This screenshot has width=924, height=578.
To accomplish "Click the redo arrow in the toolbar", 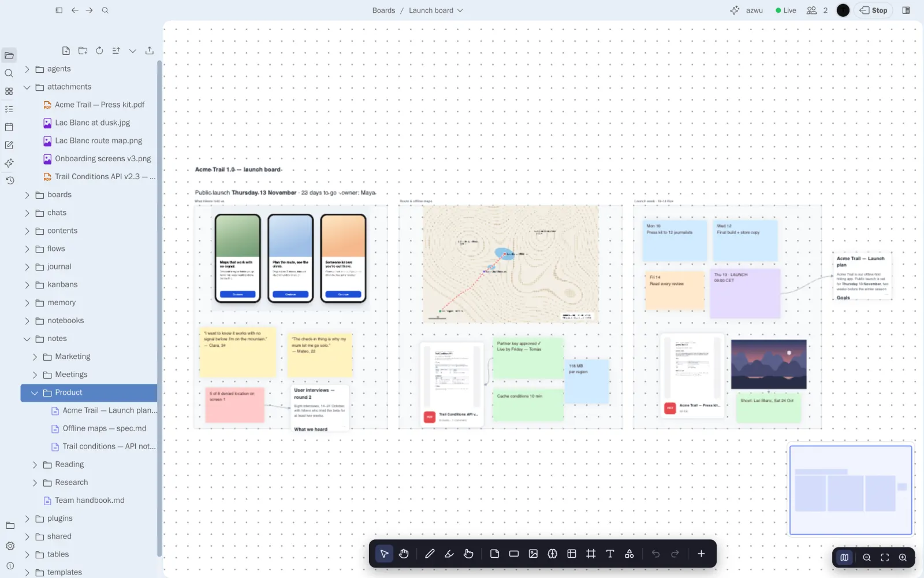I will [x=675, y=554].
